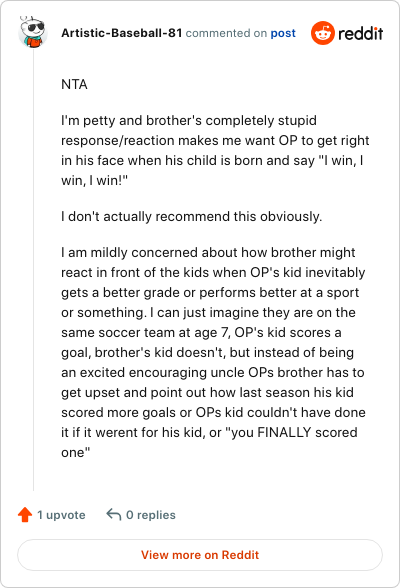The image size is (400, 588).
Task: Open the "0 replies" link
Action: coord(151,515)
